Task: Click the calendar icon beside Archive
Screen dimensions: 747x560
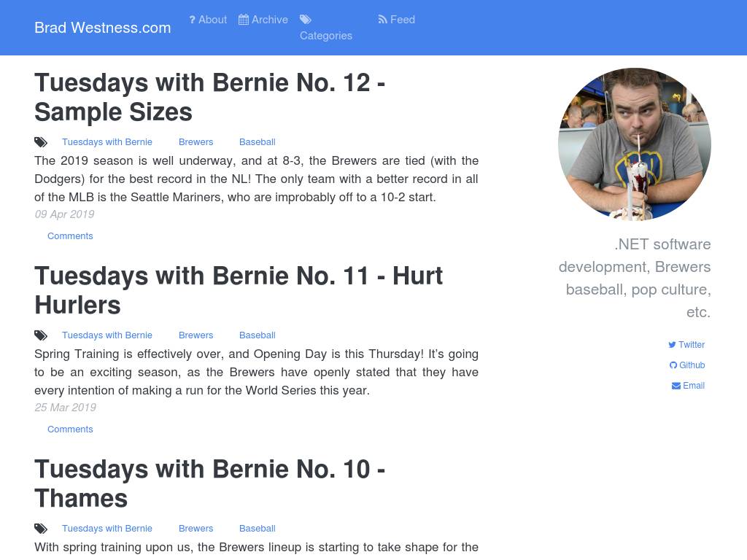Action: pyautogui.click(x=244, y=20)
